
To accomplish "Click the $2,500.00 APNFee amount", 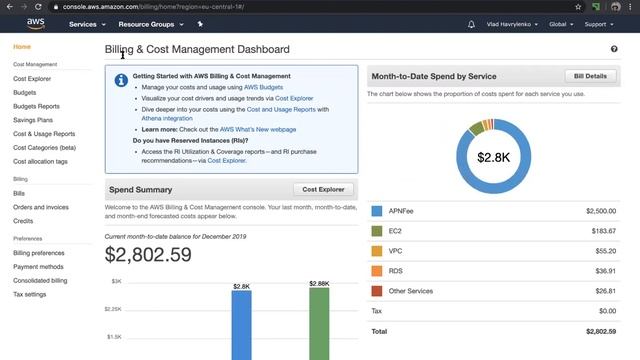I will click(x=601, y=211).
